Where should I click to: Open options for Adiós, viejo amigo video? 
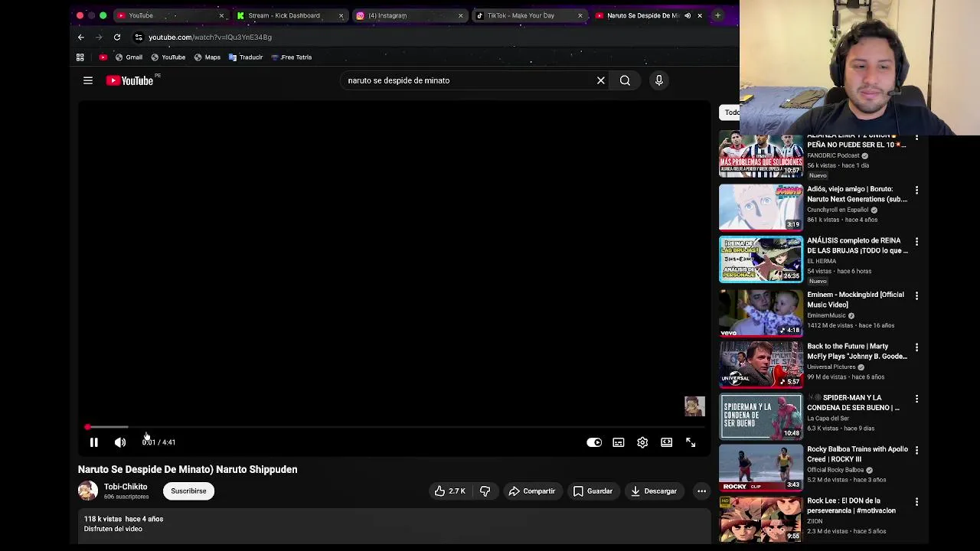(916, 190)
